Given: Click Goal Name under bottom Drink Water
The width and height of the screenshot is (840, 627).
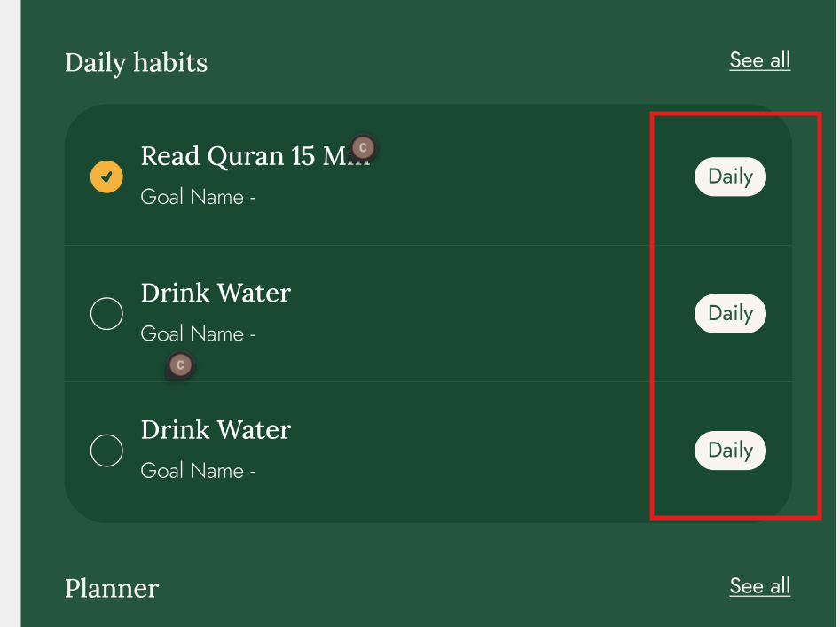Looking at the screenshot, I should tap(198, 471).
